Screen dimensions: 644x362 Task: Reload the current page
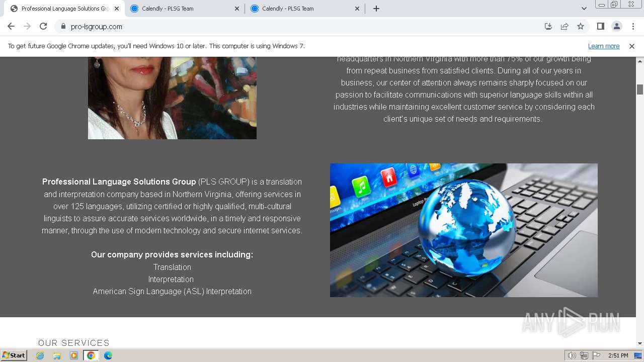43,26
